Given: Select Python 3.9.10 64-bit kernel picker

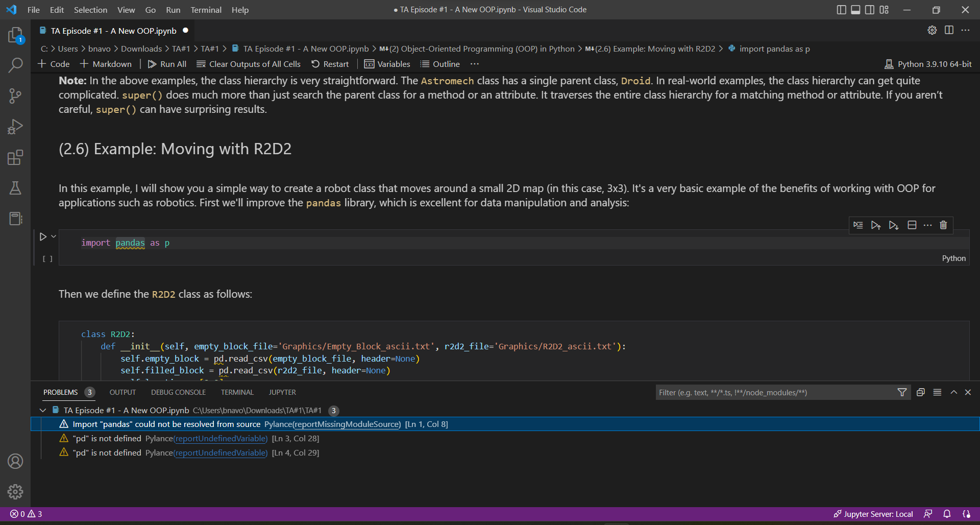Looking at the screenshot, I should pos(928,64).
